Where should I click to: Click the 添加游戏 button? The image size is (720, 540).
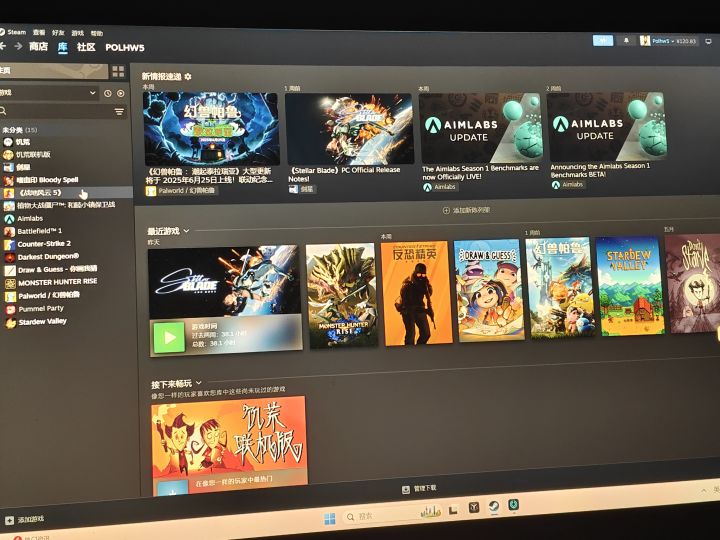[x=25, y=520]
